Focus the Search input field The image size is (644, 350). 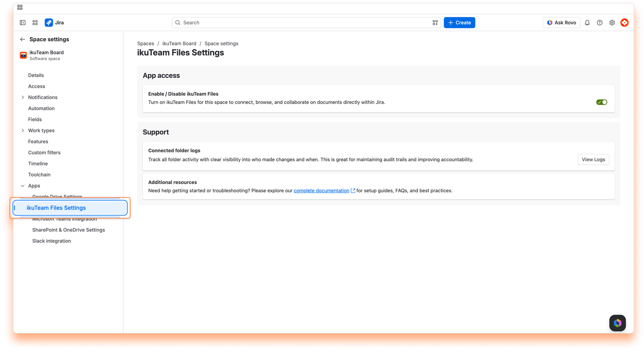[x=306, y=23]
